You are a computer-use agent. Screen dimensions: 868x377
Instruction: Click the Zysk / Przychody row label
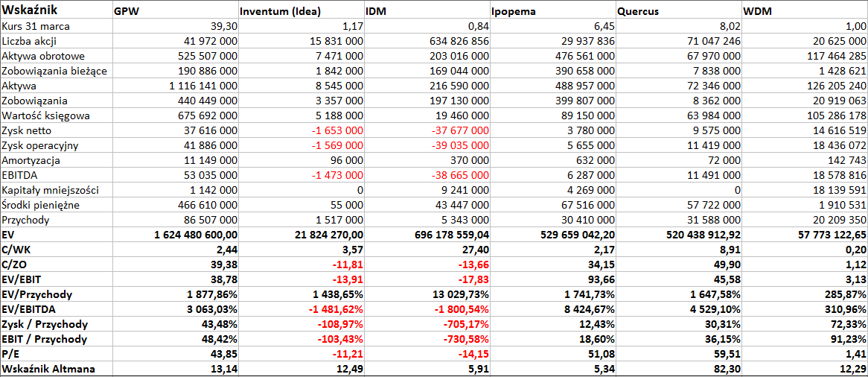(45, 326)
